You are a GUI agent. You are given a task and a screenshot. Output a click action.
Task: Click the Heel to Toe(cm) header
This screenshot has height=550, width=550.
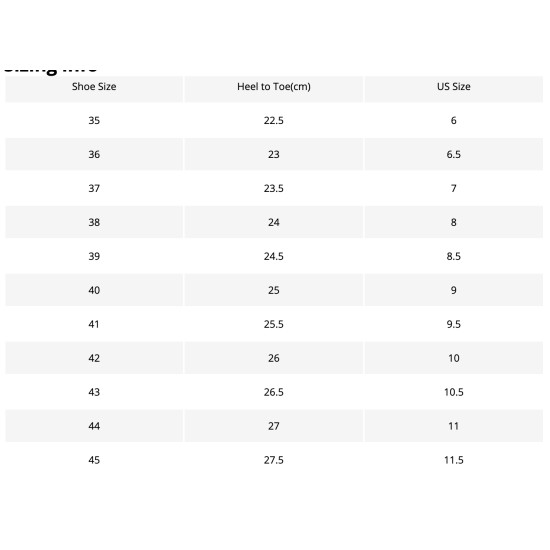tap(274, 87)
